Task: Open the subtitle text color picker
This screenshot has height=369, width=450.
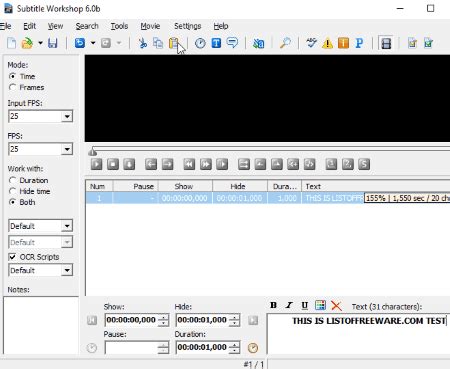Action: pyautogui.click(x=320, y=305)
